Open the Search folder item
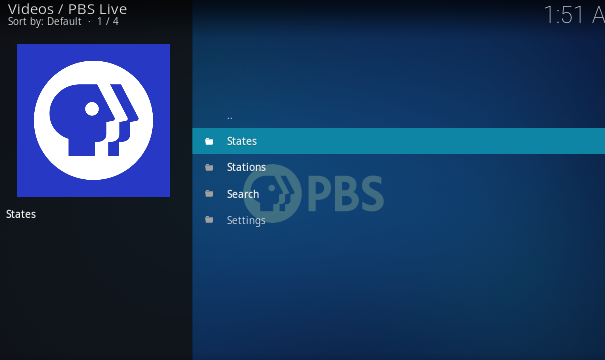 coord(399,194)
